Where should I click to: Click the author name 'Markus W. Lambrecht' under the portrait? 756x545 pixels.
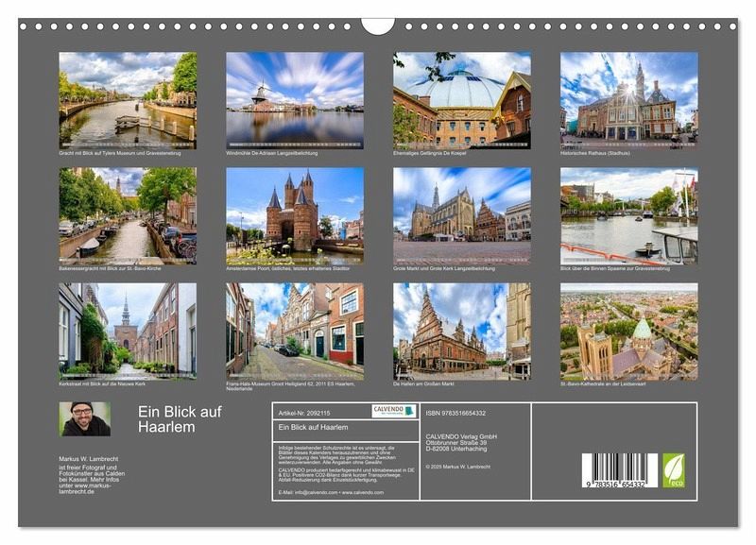(x=89, y=459)
